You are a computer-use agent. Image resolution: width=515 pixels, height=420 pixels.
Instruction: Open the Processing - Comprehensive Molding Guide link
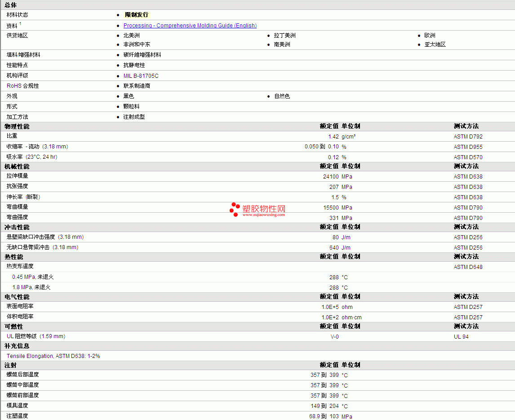(190, 25)
